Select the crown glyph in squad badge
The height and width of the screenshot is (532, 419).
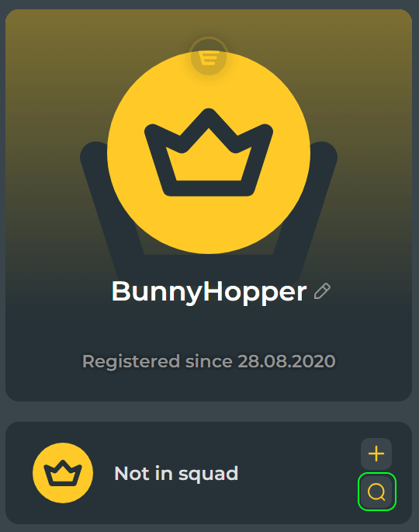[x=63, y=473]
